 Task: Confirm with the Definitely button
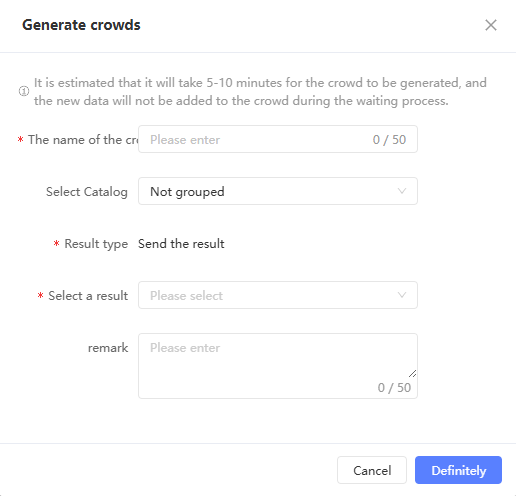pos(458,470)
